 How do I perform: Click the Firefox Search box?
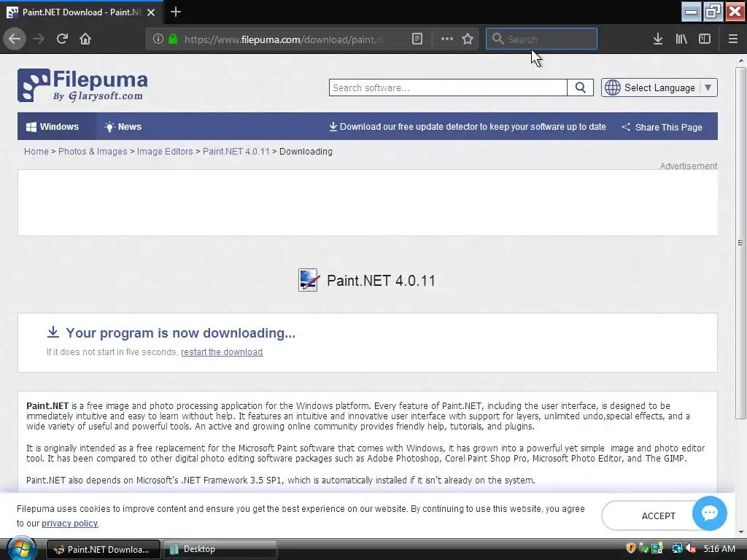point(541,39)
